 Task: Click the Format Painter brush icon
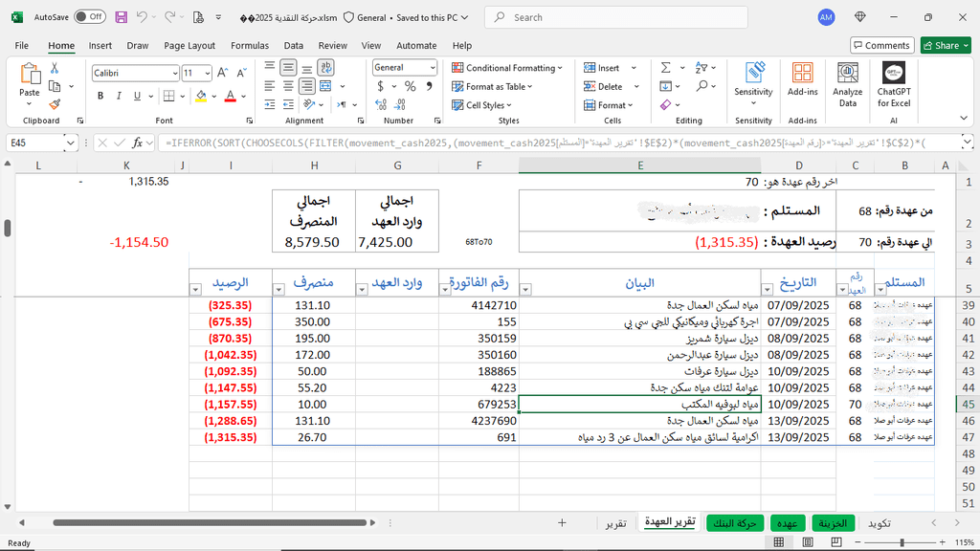click(55, 104)
